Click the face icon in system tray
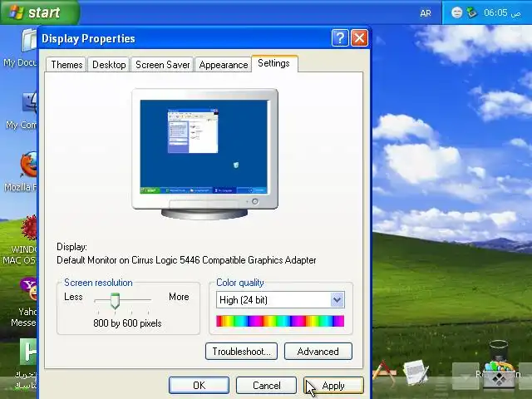The height and width of the screenshot is (399, 532). click(x=456, y=13)
